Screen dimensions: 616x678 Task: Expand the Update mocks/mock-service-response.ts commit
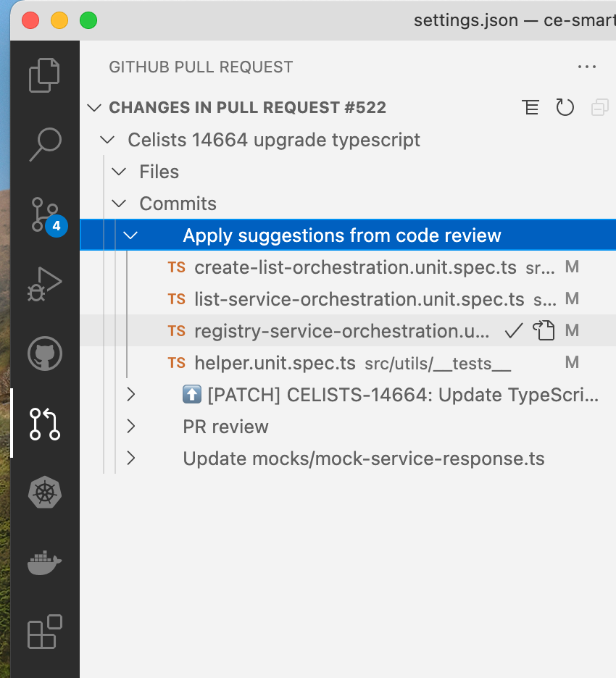pyautogui.click(x=131, y=459)
